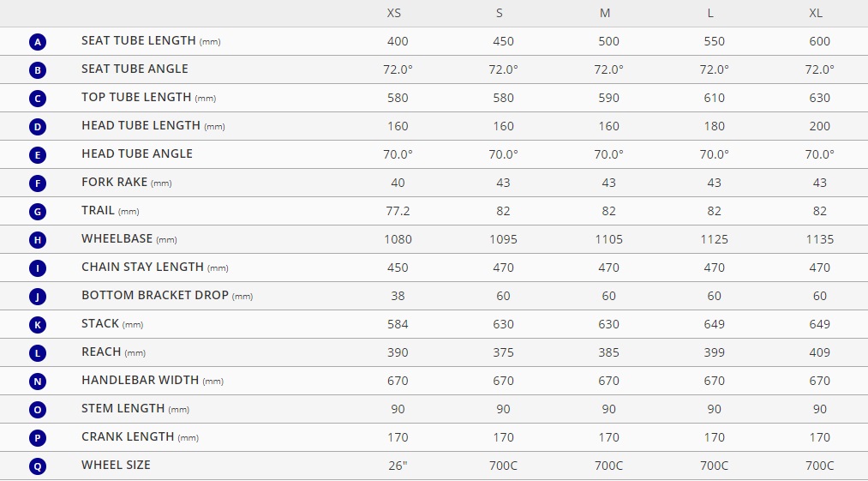Click the H icon beside Wheelbase

pyautogui.click(x=38, y=239)
